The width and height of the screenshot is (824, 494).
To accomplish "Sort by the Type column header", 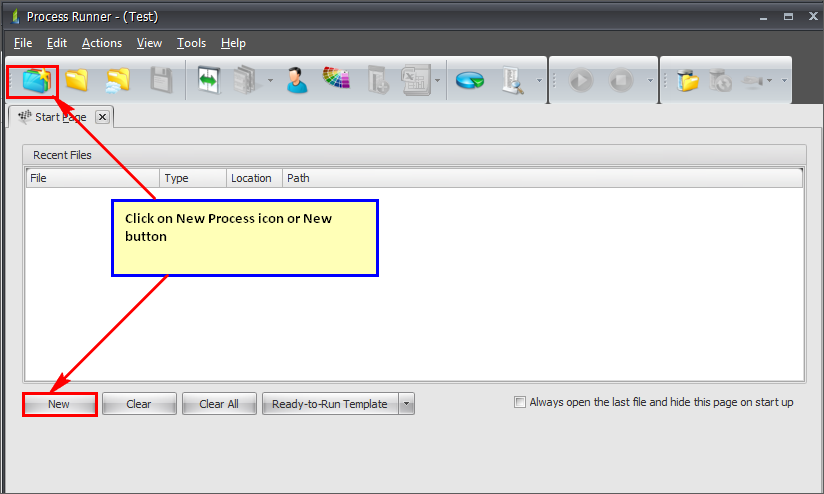I will [193, 178].
